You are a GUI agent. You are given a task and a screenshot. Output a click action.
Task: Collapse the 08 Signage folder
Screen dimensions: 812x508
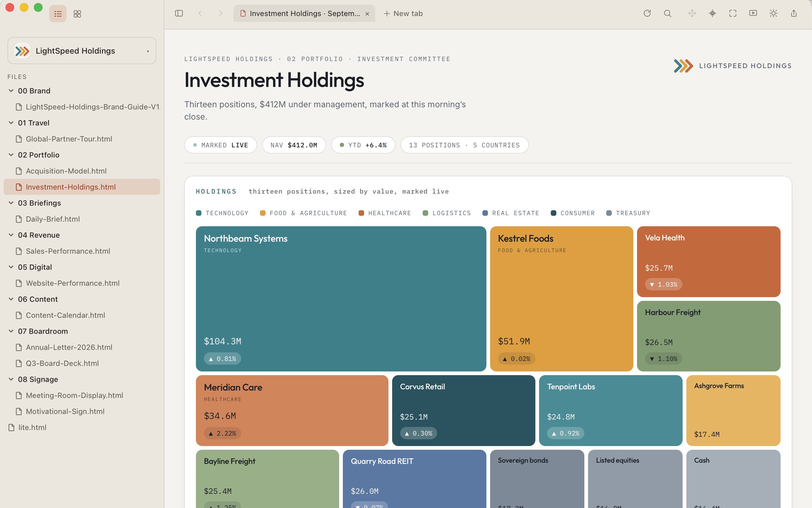11,379
